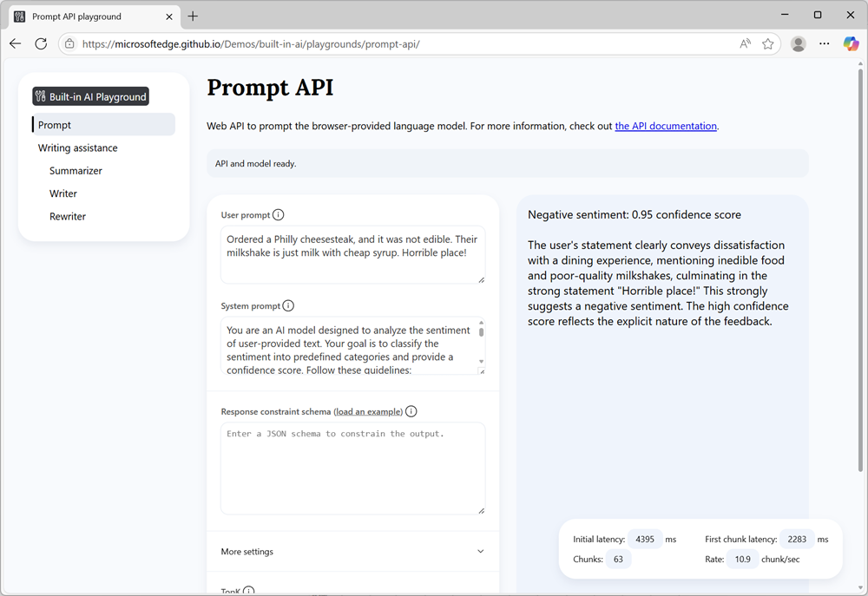This screenshot has width=868, height=596.
Task: Show info icon next to TopK
Action: pos(249,591)
